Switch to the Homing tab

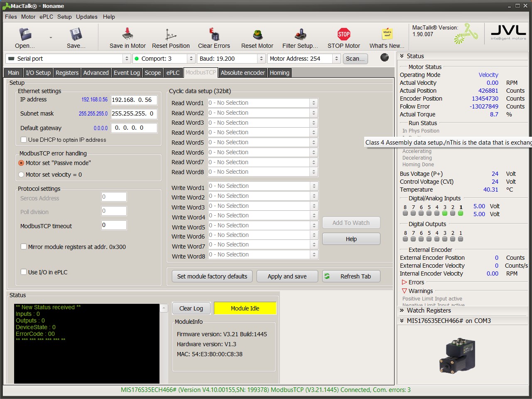tap(279, 73)
